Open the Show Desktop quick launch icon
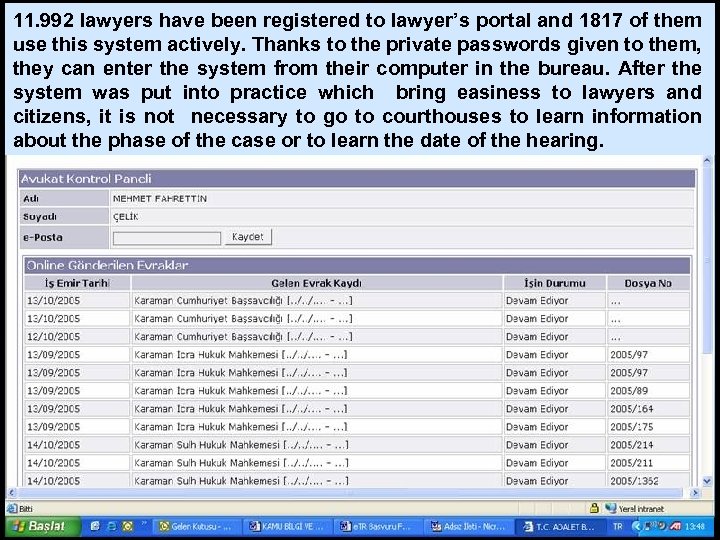The height and width of the screenshot is (540, 720). [95, 526]
